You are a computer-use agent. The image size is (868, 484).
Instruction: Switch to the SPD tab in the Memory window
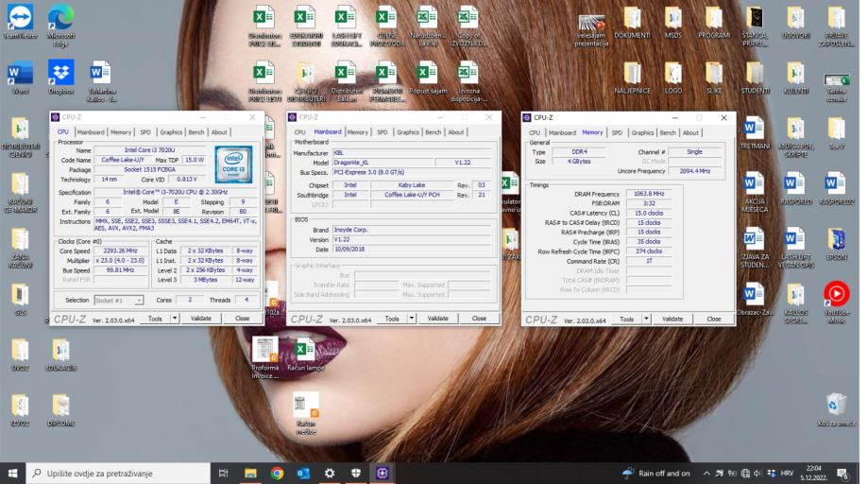tap(616, 133)
